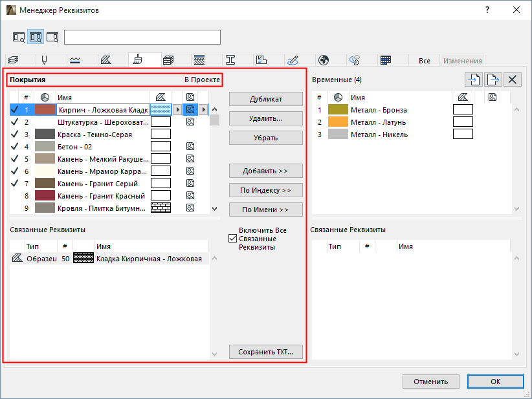Click texture column header in temporary list
The width and height of the screenshot is (532, 399).
(x=493, y=98)
